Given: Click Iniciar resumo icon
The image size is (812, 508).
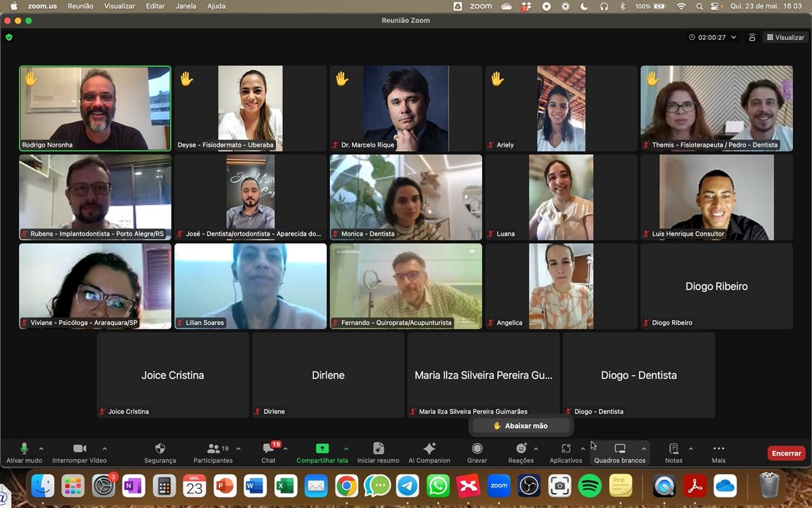Looking at the screenshot, I should point(379,448).
